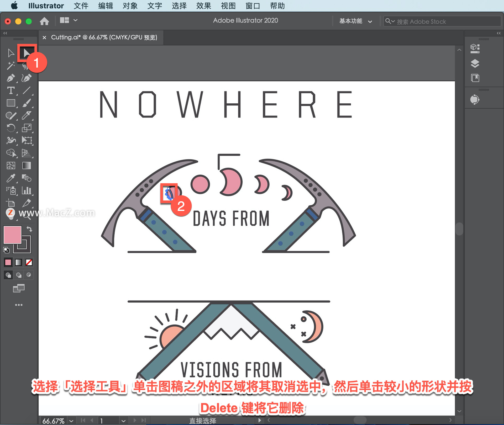
Task: Open the 窗口 menu
Action: (253, 6)
